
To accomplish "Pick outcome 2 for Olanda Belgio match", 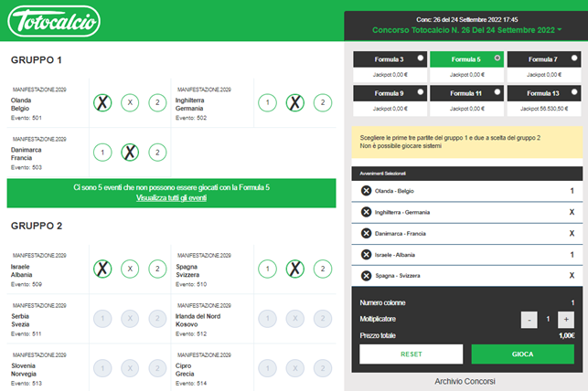I will 157,103.
